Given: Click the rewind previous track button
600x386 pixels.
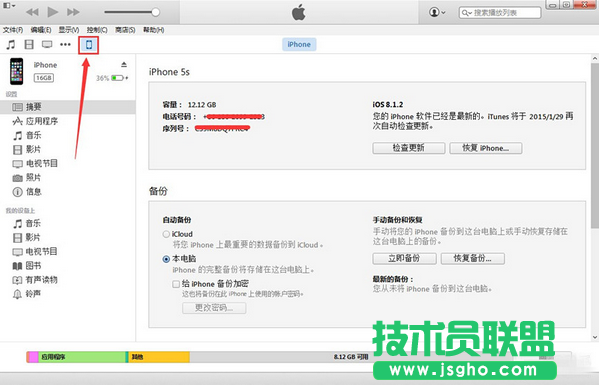Looking at the screenshot, I should (x=32, y=12).
